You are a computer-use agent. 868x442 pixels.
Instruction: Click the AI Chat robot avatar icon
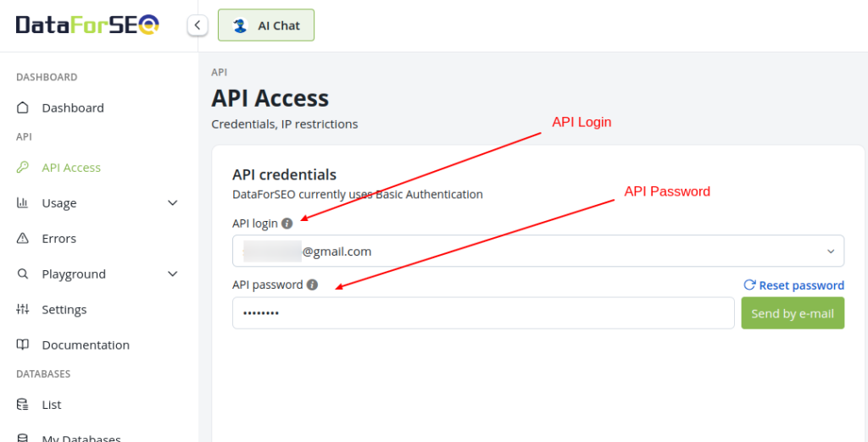(240, 25)
